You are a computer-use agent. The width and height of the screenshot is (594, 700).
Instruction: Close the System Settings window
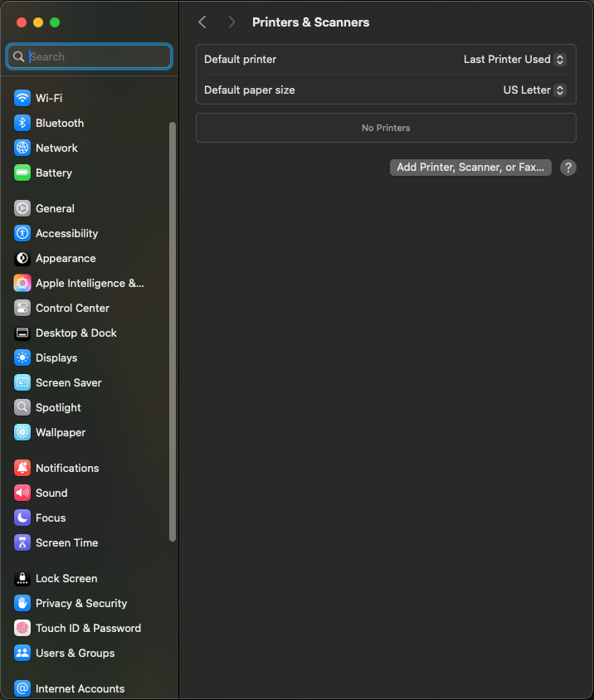point(22,22)
